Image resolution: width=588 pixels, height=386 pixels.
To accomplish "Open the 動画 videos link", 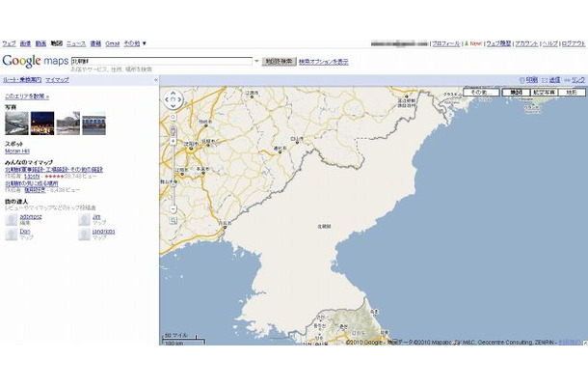I will click(40, 43).
